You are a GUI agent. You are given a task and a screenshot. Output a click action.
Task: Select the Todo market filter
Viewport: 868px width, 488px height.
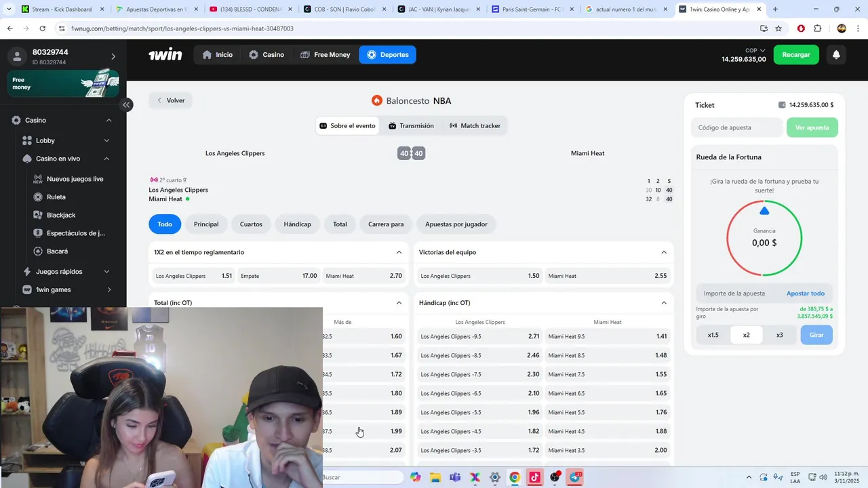click(x=165, y=224)
